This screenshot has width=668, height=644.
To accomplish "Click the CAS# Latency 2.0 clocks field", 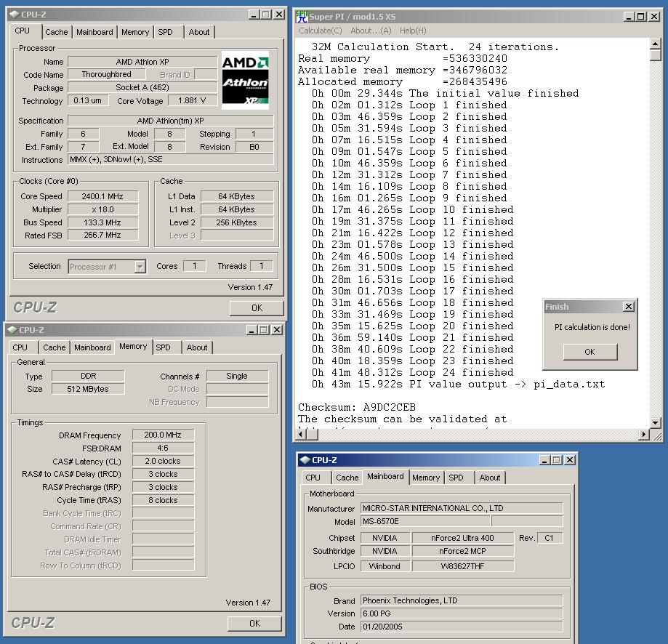I will [163, 461].
